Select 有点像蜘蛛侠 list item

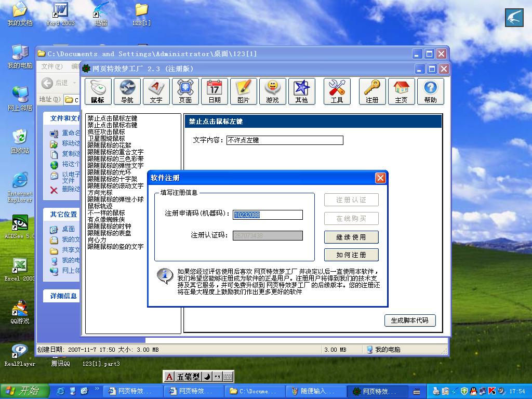106,220
